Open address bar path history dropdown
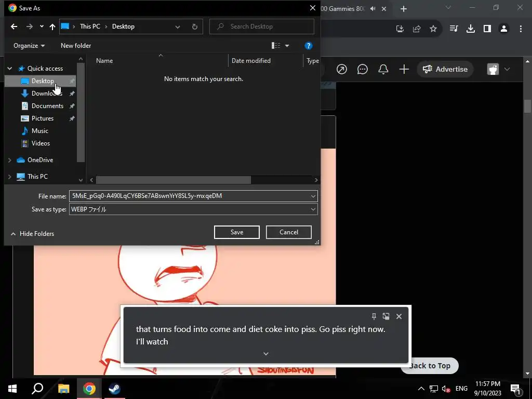 178,27
